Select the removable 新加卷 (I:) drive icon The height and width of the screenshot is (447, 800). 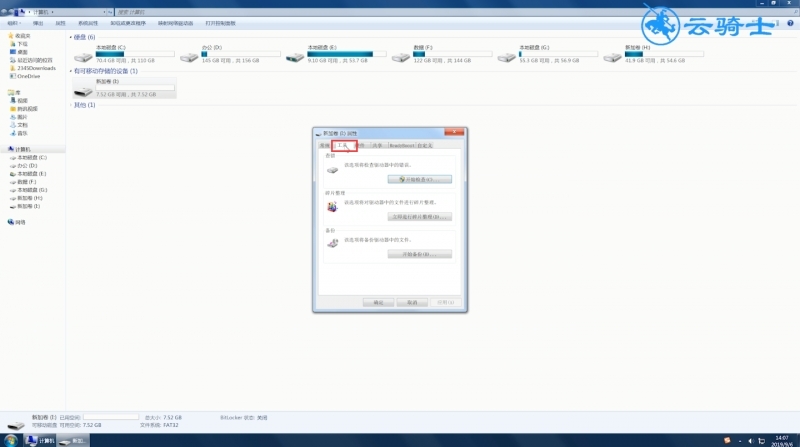tap(83, 91)
